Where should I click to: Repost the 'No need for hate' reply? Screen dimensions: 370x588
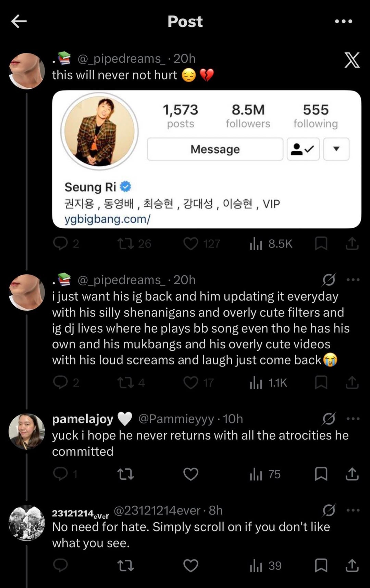pyautogui.click(x=125, y=566)
